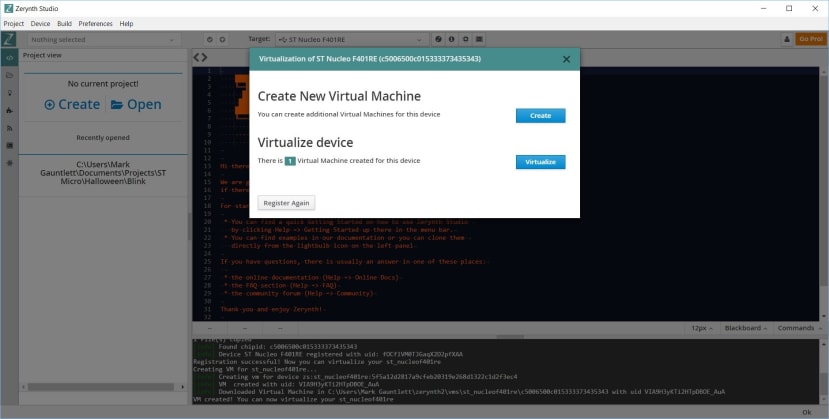Expand the Nothing selected project dropdown
The width and height of the screenshot is (829, 419).
tap(103, 40)
